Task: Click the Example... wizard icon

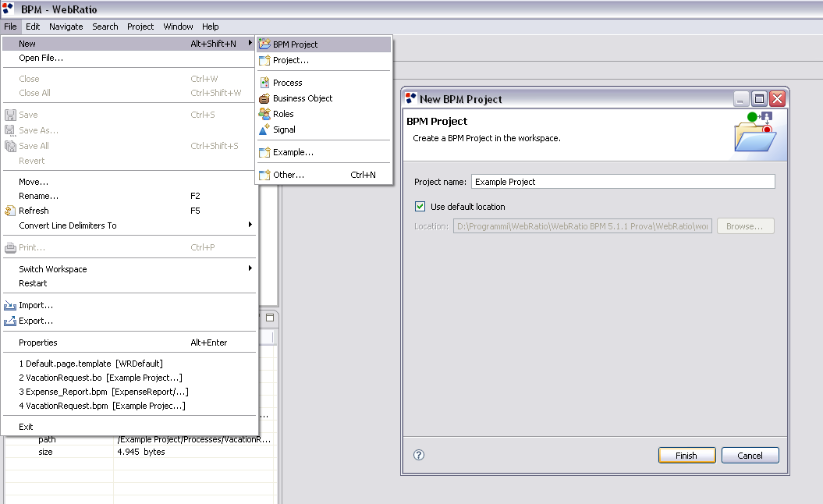Action: tap(264, 152)
